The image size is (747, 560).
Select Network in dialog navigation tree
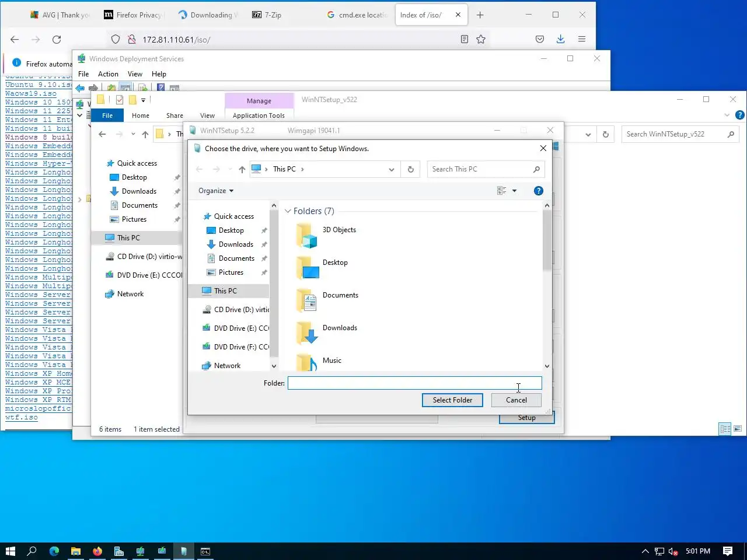point(227,366)
